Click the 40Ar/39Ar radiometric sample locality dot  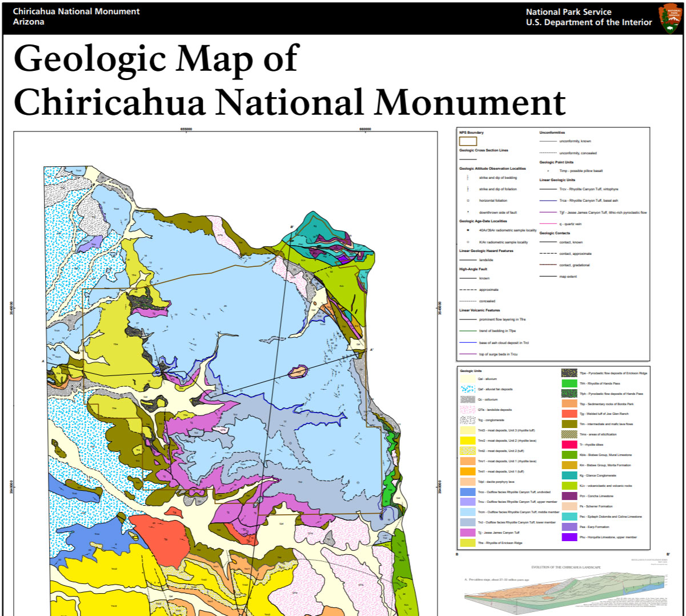click(x=468, y=230)
